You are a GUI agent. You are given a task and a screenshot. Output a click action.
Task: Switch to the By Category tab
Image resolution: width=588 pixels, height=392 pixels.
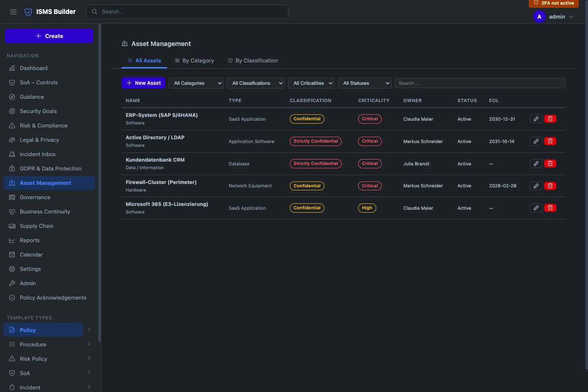[194, 61]
